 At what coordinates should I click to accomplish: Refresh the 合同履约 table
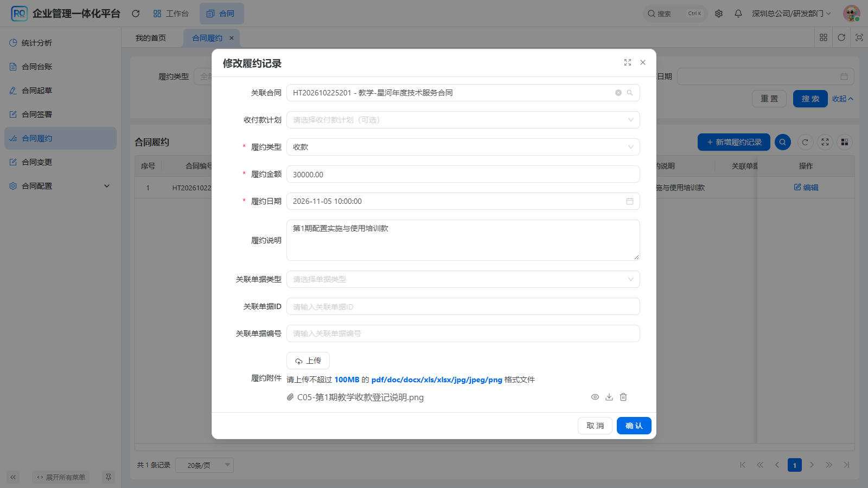pos(805,142)
